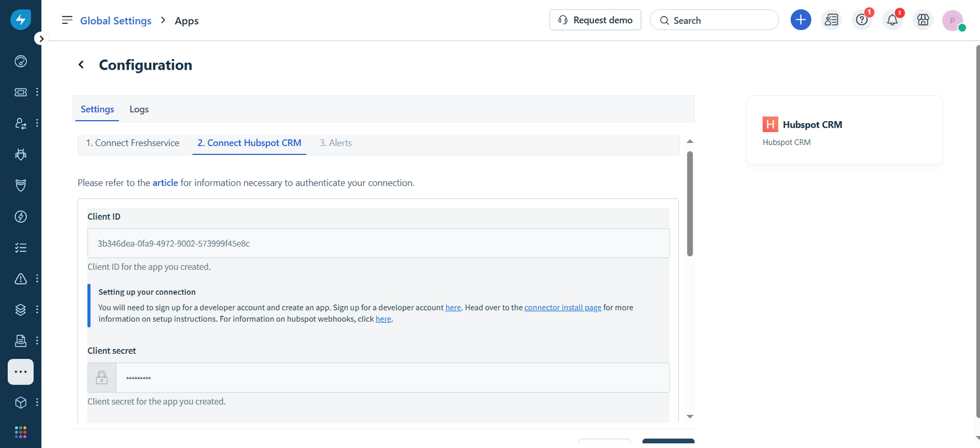Viewport: 980px width, 448px height.
Task: Open the warning triangle alerts icon
Action: click(x=21, y=279)
